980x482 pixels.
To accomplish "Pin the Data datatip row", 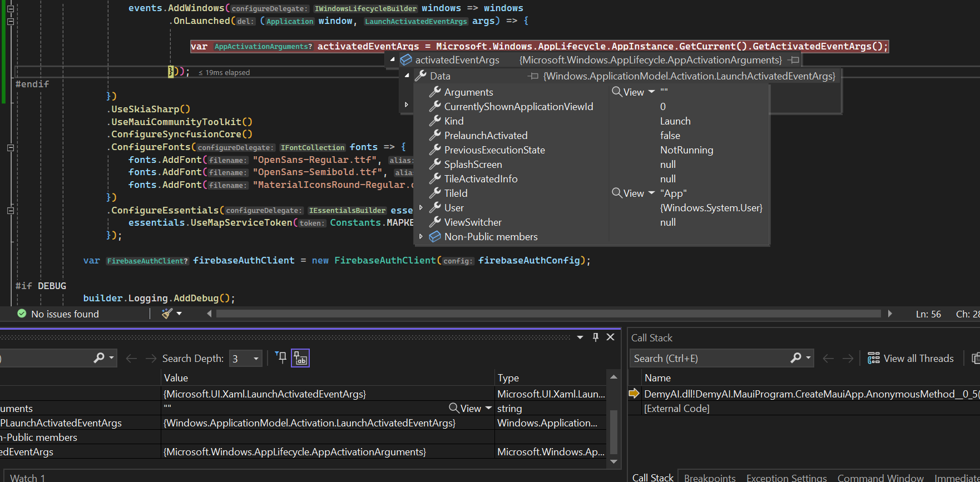I will pyautogui.click(x=533, y=76).
